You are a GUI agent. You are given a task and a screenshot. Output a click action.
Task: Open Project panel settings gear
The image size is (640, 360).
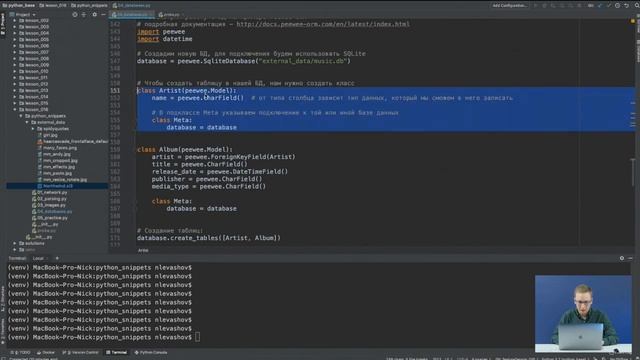tap(95, 14)
